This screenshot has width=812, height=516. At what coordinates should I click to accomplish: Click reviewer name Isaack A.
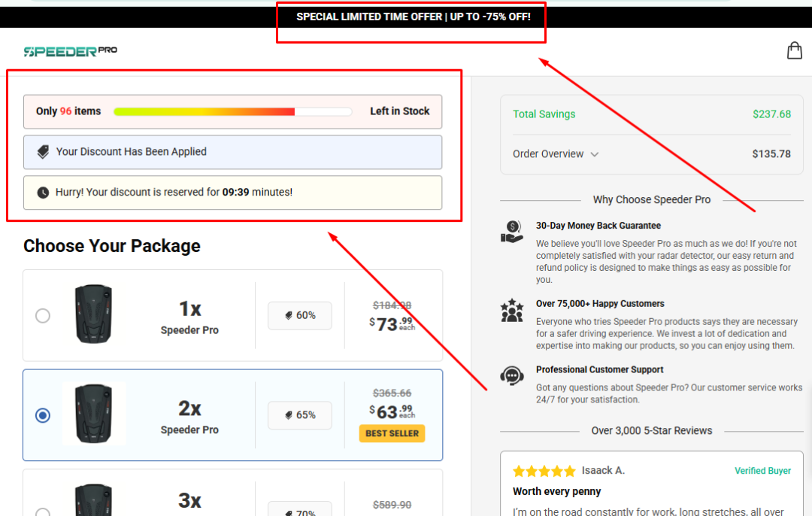(x=603, y=471)
